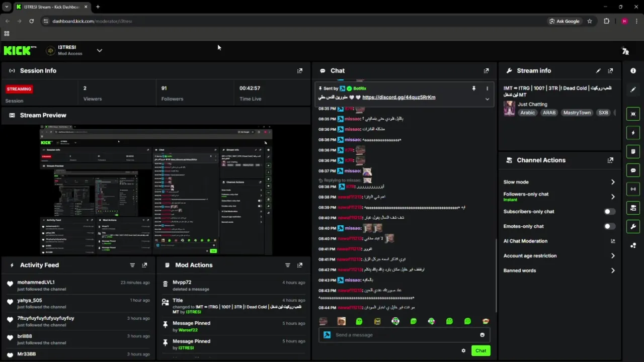Insert the first quick emote in chat

pos(324,321)
